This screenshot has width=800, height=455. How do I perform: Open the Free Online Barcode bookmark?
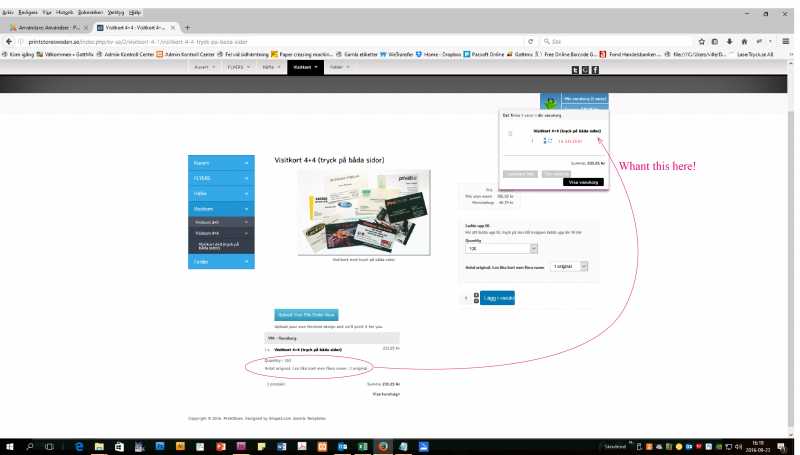[566, 54]
